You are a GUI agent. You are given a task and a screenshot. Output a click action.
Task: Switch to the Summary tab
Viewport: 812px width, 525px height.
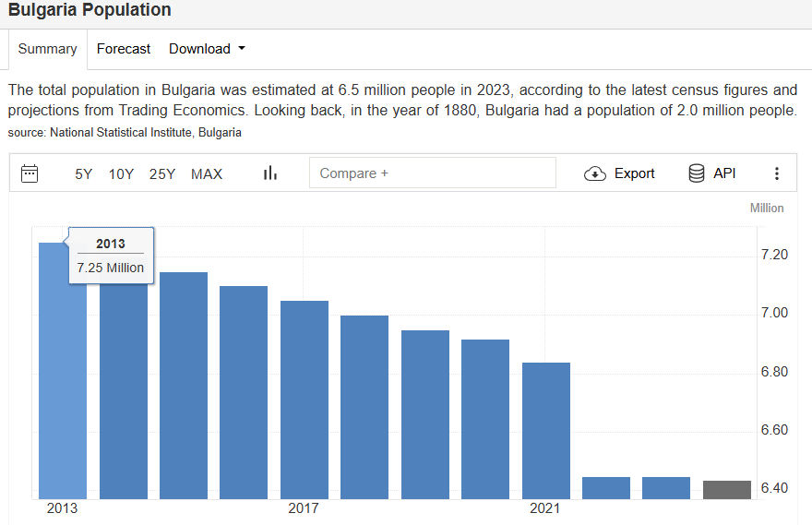(x=47, y=49)
